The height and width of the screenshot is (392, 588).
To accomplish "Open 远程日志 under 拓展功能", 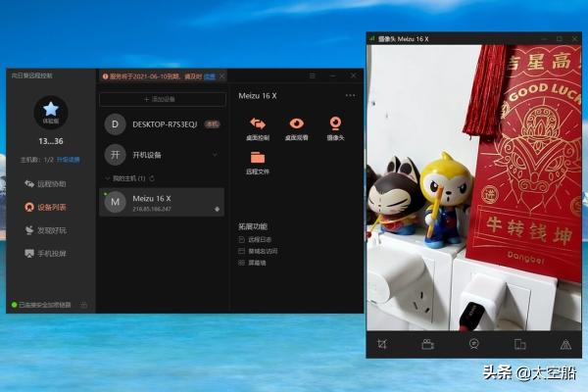I will (255, 239).
